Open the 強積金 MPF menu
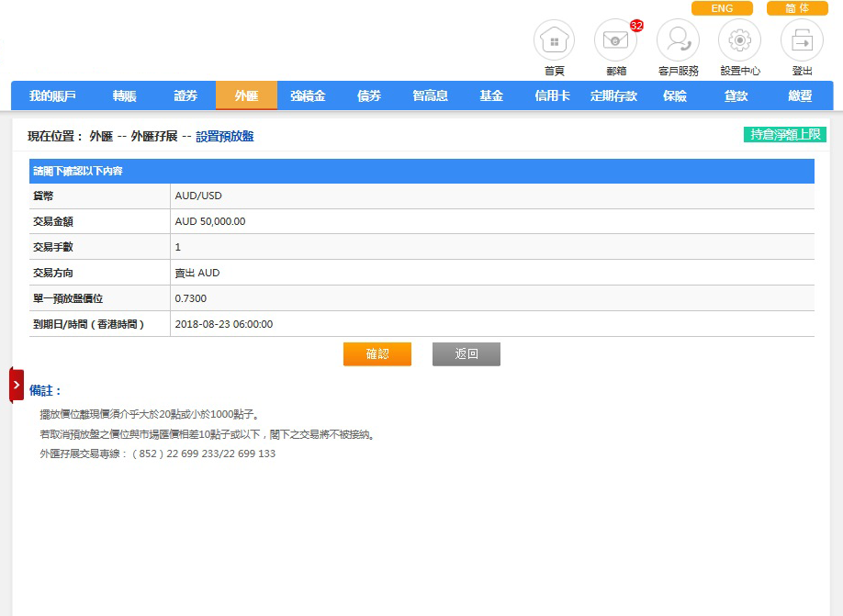This screenshot has height=616, width=843. 308,95
